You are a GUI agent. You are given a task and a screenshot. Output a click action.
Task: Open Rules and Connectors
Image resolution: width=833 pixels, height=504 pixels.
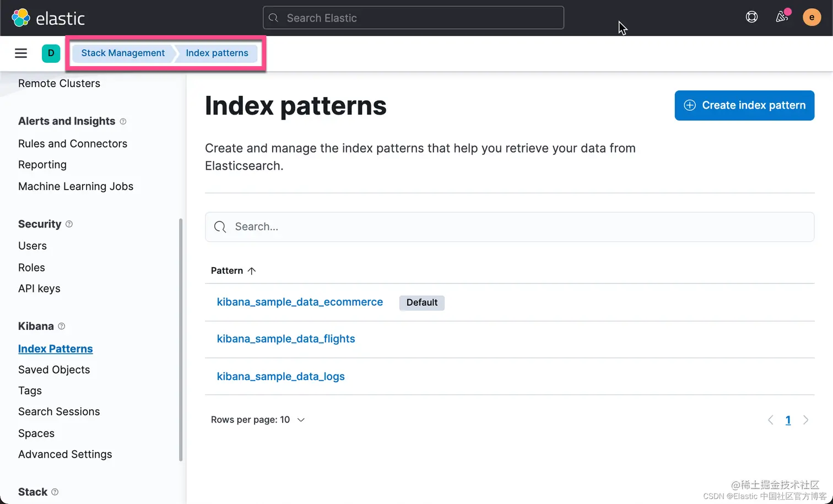[73, 144]
